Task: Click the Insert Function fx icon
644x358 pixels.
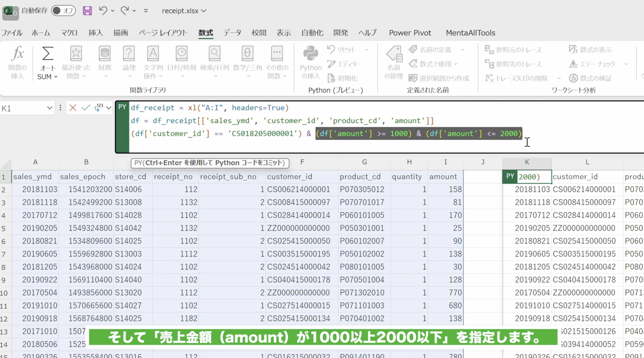Action: [17, 53]
